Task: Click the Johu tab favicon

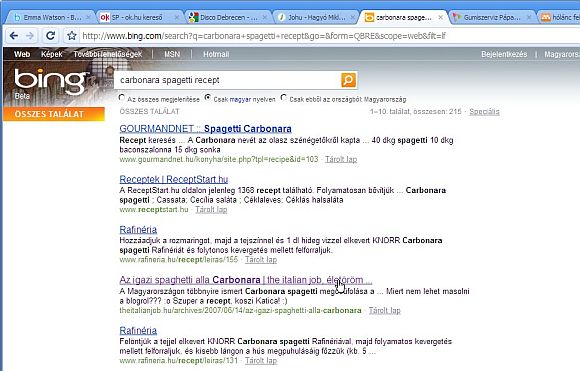Action: coord(281,17)
